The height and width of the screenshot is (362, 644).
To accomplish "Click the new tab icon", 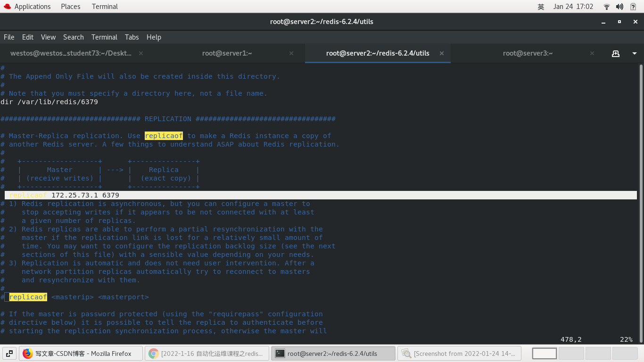I will pyautogui.click(x=616, y=53).
